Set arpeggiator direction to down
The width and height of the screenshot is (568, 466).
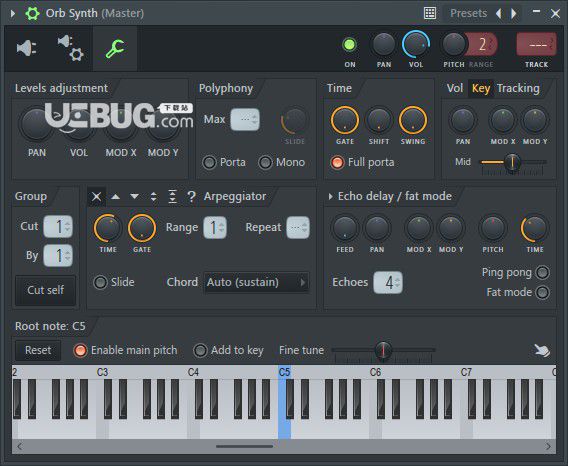(x=134, y=196)
